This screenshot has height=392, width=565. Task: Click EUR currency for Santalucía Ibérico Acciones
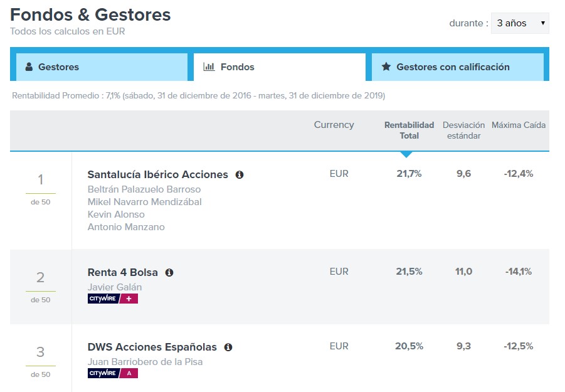tap(339, 174)
